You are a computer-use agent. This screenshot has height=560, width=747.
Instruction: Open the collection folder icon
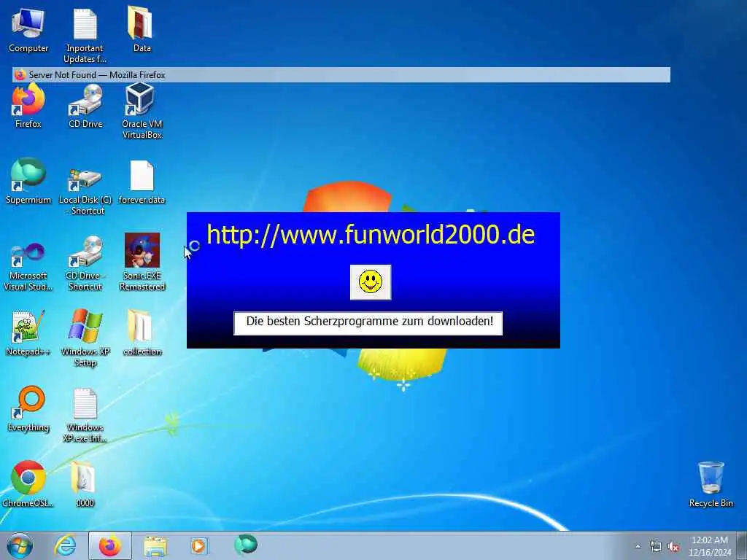[142, 333]
